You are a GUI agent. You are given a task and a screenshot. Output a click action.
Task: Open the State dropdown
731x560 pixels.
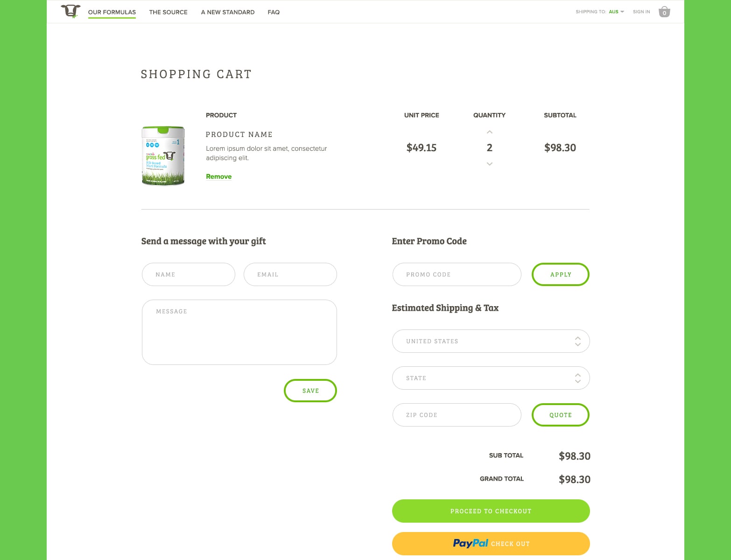(x=491, y=378)
